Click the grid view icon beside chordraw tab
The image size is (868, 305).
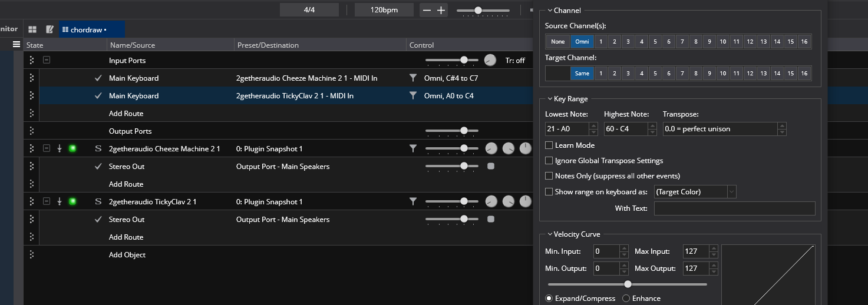coord(32,29)
